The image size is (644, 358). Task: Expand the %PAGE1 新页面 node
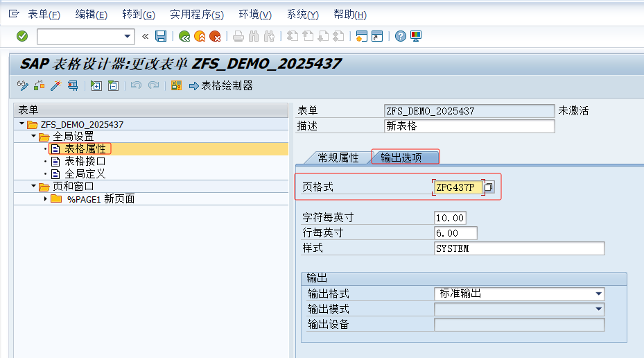(45, 198)
